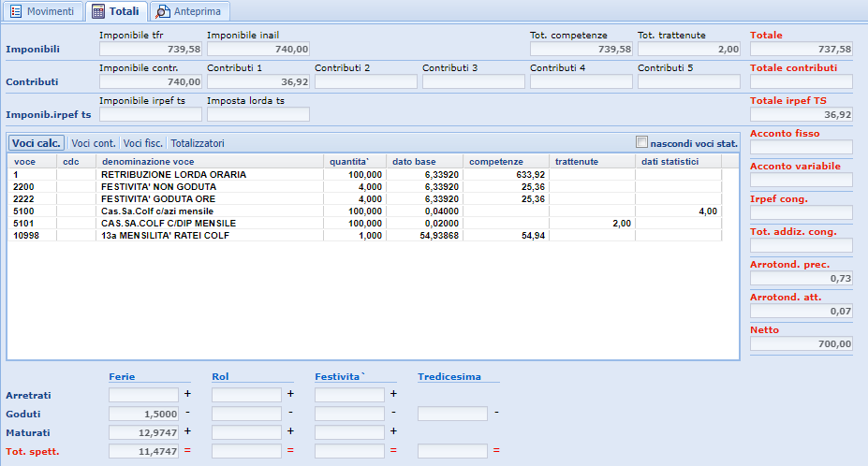
Task: Click the dati statistici column header
Action: [x=678, y=162]
